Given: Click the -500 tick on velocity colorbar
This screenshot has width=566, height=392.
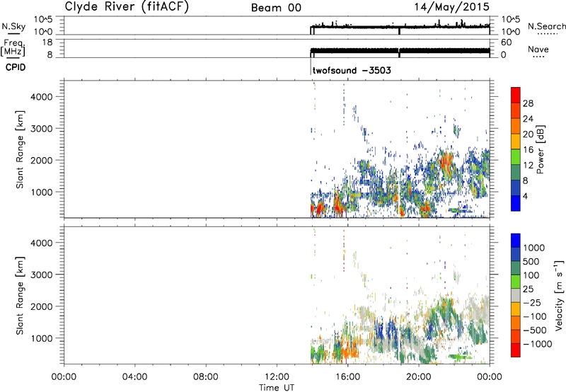Looking at the screenshot, I should coord(535,330).
